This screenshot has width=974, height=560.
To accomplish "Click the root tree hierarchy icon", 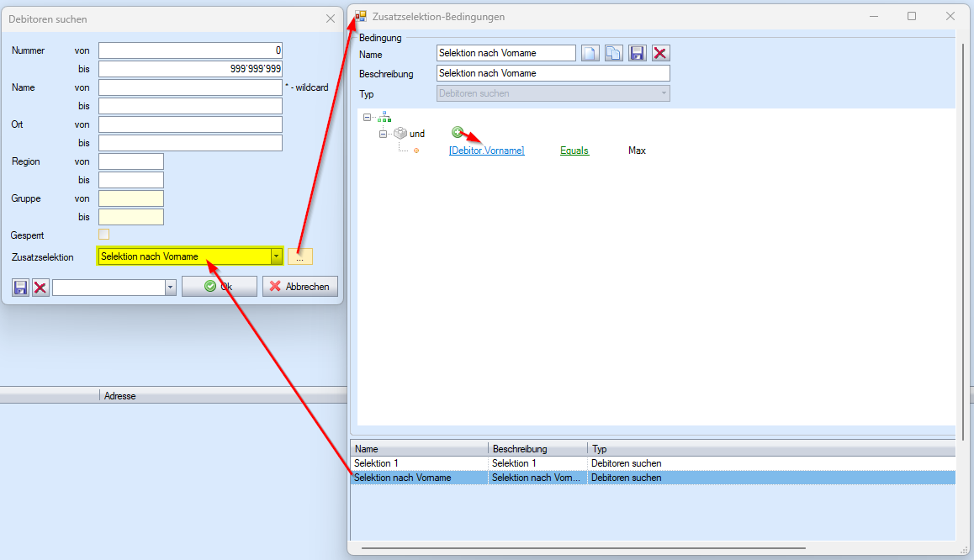I will [384, 117].
